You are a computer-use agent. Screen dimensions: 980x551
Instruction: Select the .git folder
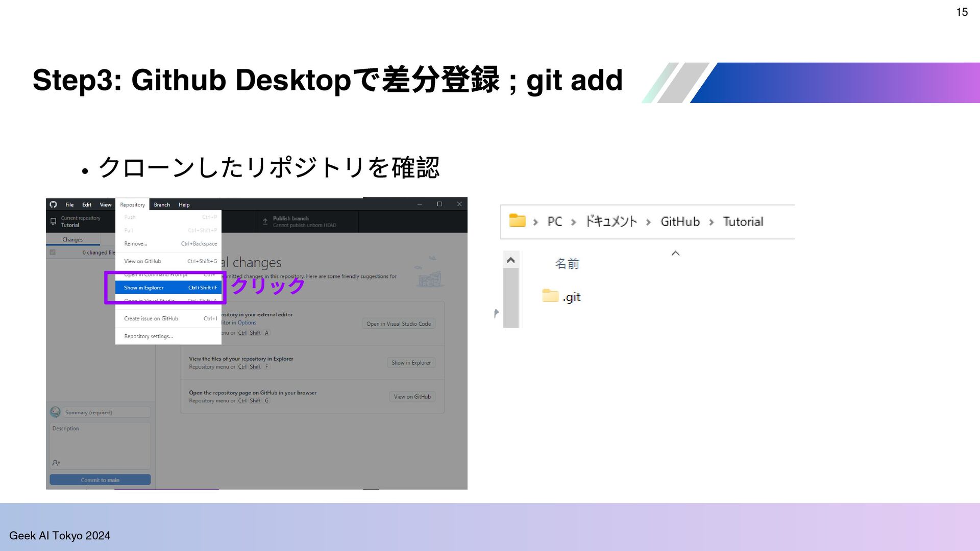[x=562, y=296]
